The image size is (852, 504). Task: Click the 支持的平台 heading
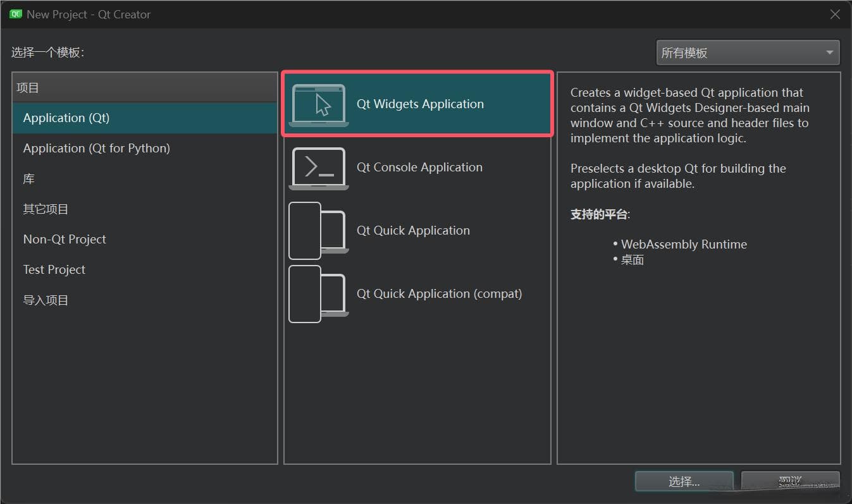pyautogui.click(x=599, y=214)
